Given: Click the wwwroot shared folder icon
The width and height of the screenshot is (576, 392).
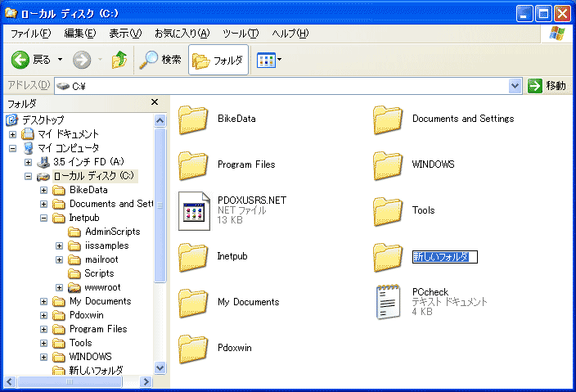Looking at the screenshot, I should tap(74, 288).
